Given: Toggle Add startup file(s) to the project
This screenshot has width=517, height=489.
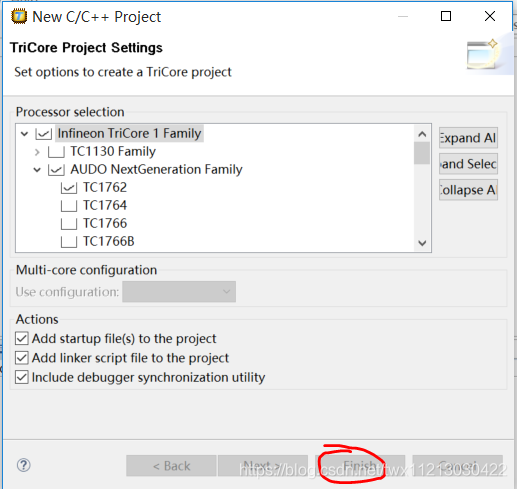Looking at the screenshot, I should coord(22,339).
